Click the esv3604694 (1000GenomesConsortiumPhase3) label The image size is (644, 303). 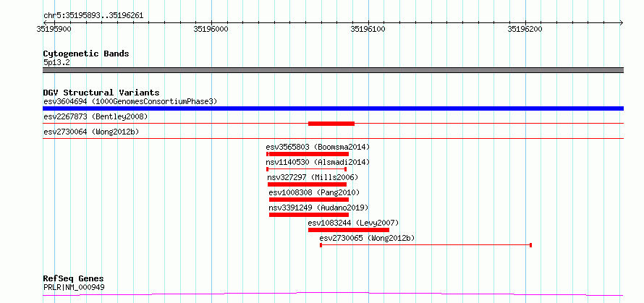click(130, 101)
